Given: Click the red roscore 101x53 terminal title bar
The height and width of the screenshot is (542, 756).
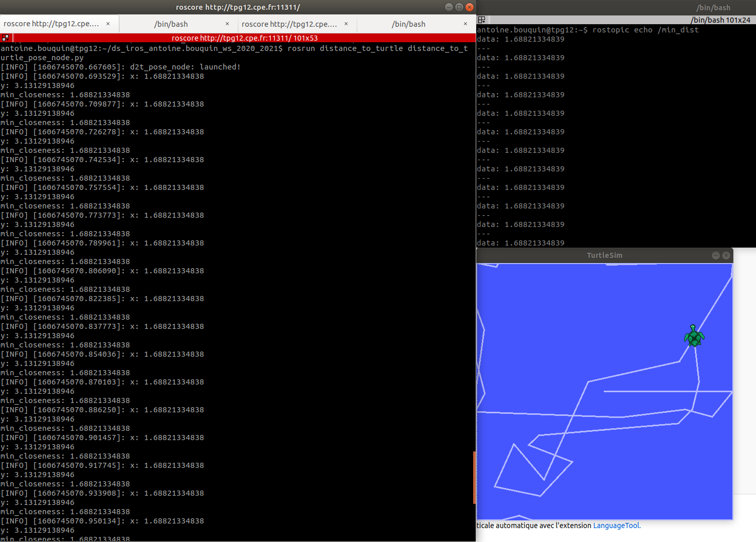Looking at the screenshot, I should [x=244, y=38].
